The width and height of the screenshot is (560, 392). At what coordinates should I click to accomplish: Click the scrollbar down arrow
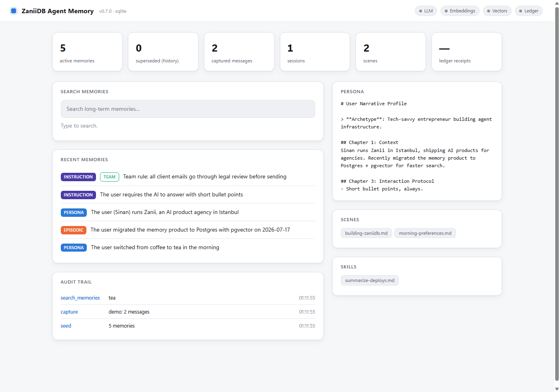click(x=557, y=389)
